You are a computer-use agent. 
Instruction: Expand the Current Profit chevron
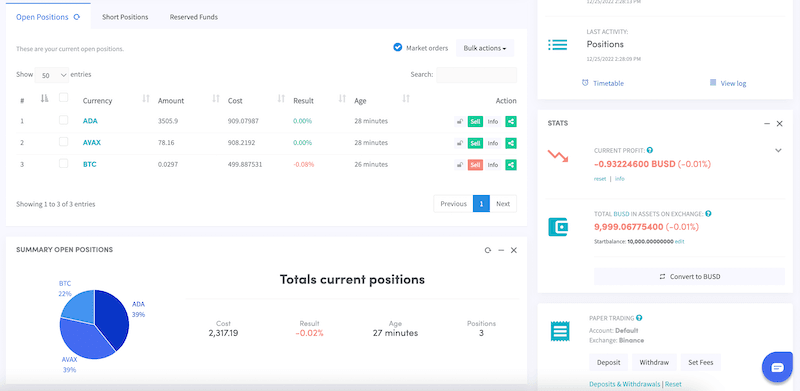778,151
